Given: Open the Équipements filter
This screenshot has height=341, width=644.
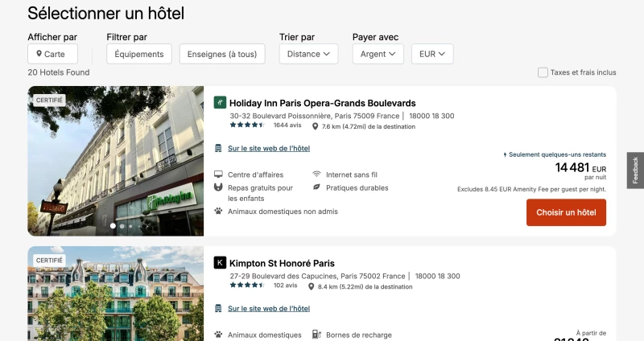Looking at the screenshot, I should click(138, 54).
